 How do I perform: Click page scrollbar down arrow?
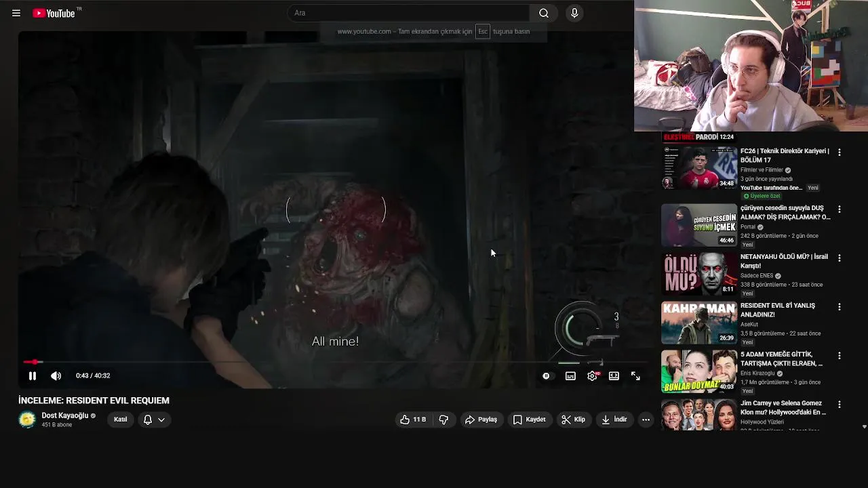[864, 427]
